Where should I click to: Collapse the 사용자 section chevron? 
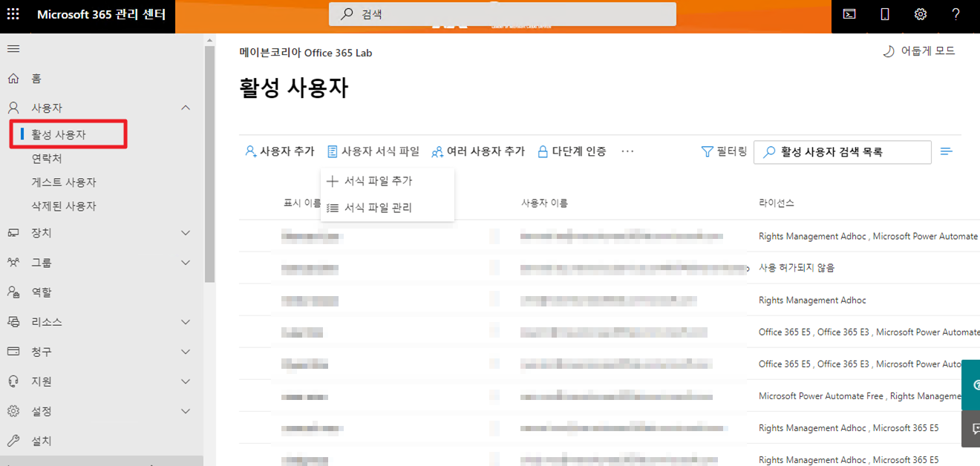pyautogui.click(x=186, y=108)
